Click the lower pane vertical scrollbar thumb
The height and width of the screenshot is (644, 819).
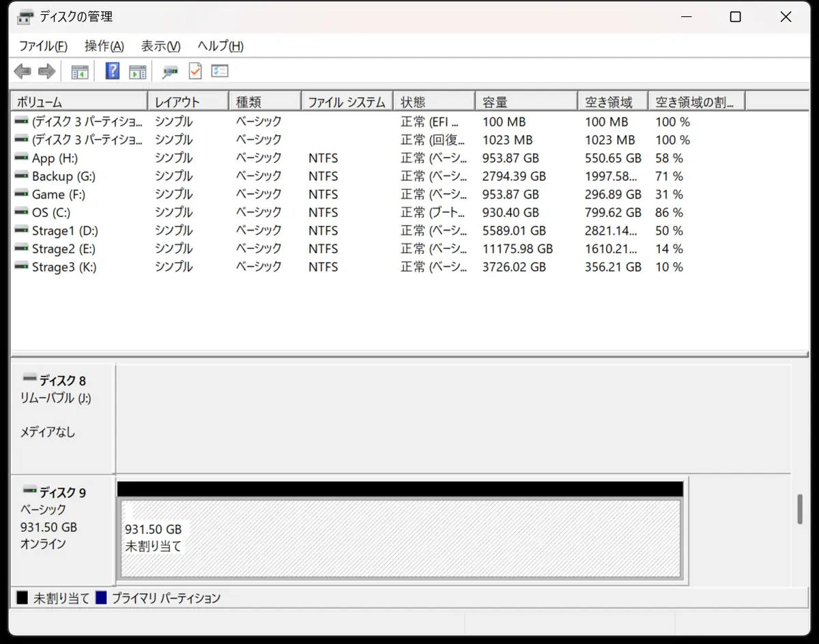click(800, 510)
